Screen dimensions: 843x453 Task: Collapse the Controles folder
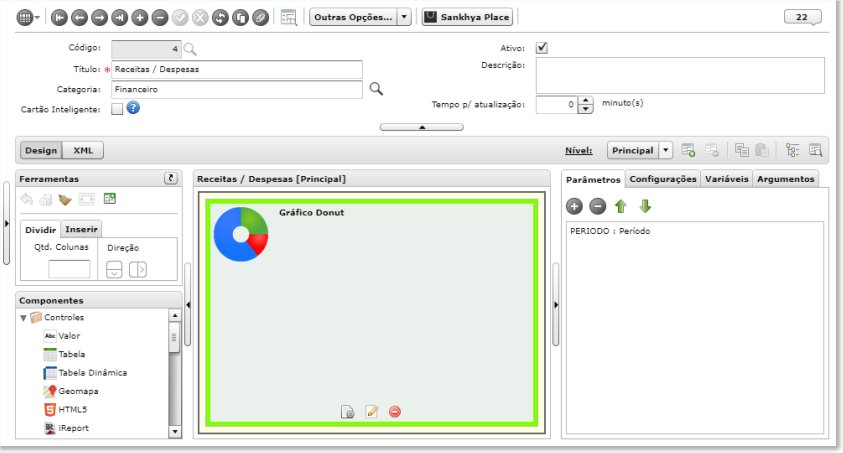(23, 318)
